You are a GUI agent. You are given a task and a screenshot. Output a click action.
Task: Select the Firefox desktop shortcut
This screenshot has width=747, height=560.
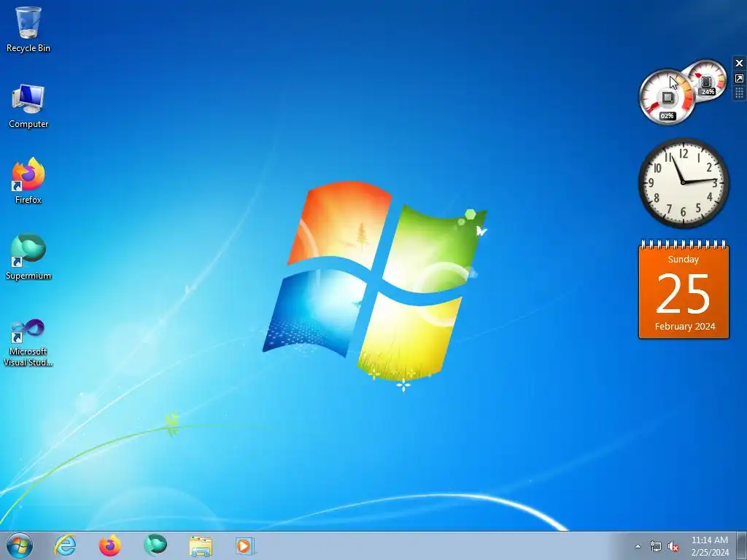pyautogui.click(x=28, y=181)
